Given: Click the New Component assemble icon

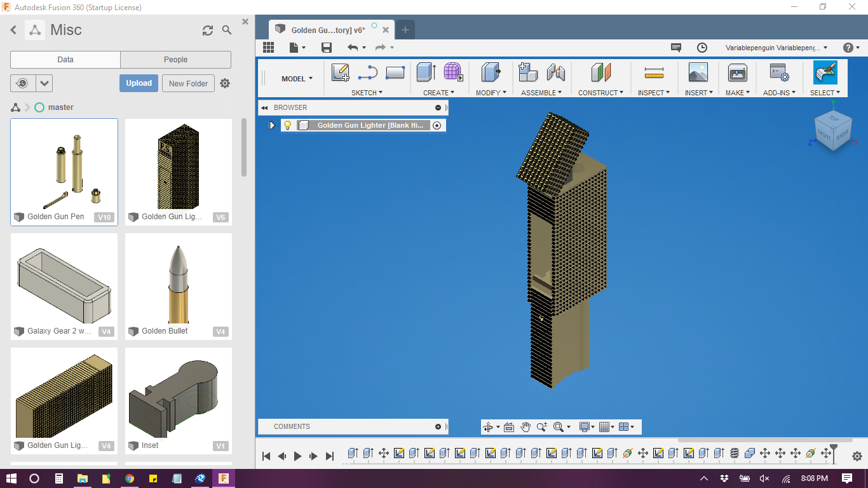Looking at the screenshot, I should pyautogui.click(x=528, y=72).
